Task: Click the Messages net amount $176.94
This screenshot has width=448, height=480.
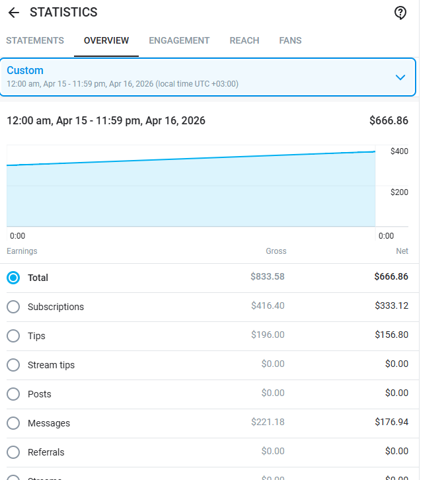Action: point(391,422)
